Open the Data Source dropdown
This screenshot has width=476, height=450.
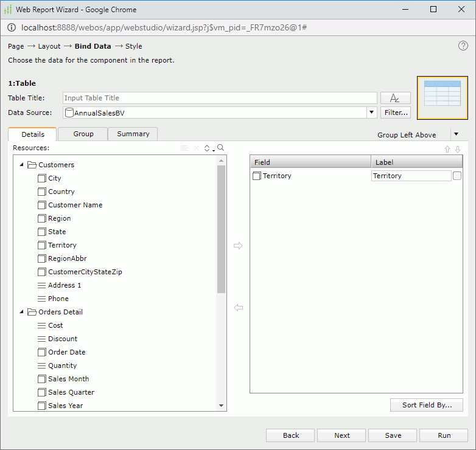(x=371, y=112)
